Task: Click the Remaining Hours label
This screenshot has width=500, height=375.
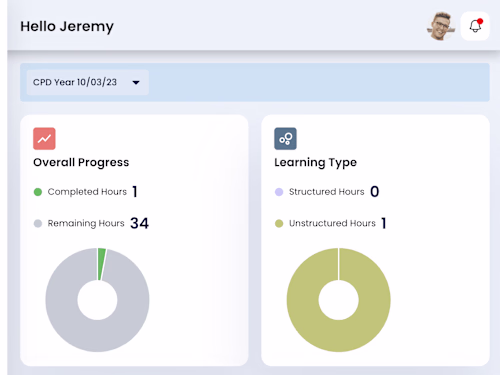Action: (86, 223)
